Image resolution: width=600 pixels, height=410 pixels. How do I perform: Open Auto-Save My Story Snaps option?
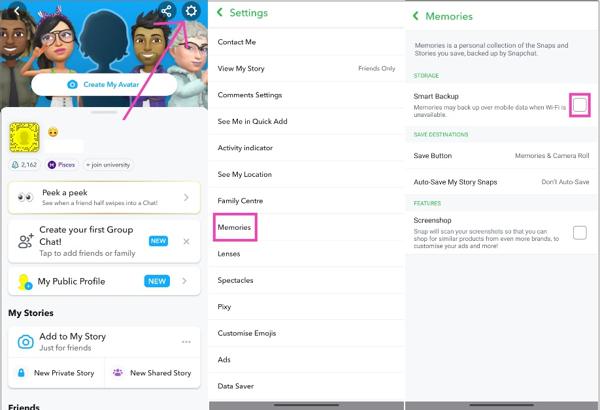[501, 182]
